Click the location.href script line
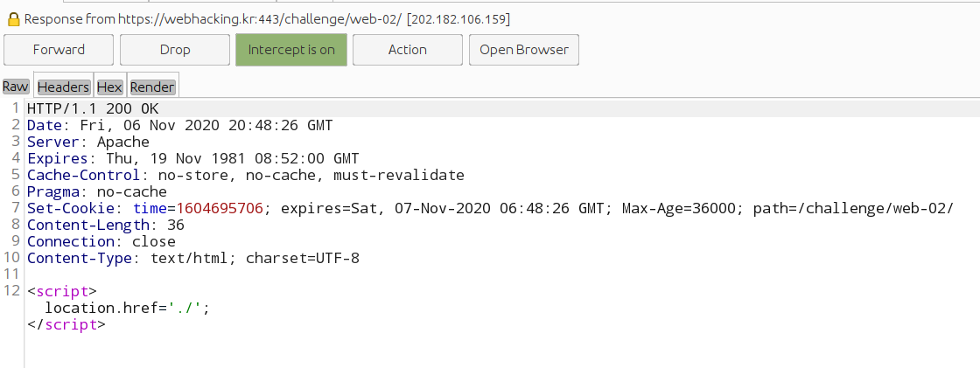Screen dimensions: 980x368 pyautogui.click(x=128, y=308)
